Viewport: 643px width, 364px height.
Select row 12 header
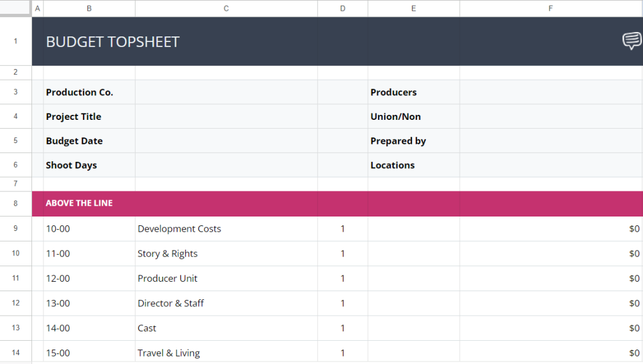pos(16,303)
